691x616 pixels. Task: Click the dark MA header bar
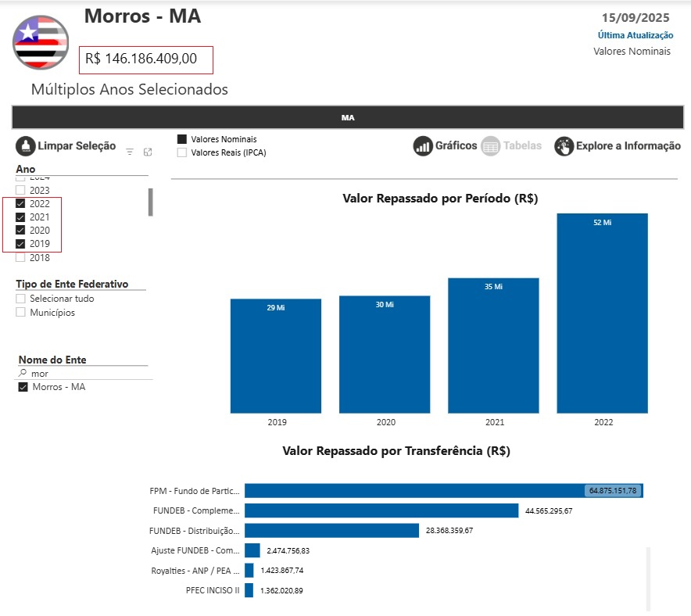[348, 117]
